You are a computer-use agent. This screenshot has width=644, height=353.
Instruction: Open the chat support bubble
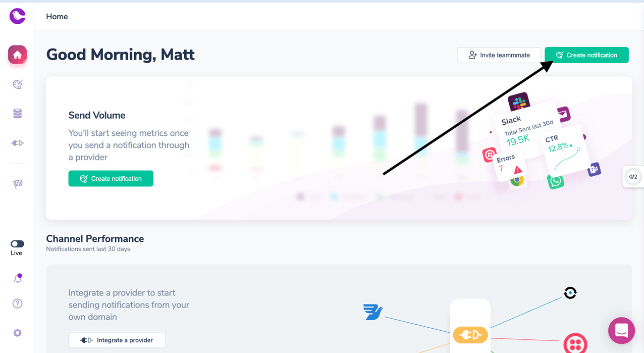coord(621,331)
